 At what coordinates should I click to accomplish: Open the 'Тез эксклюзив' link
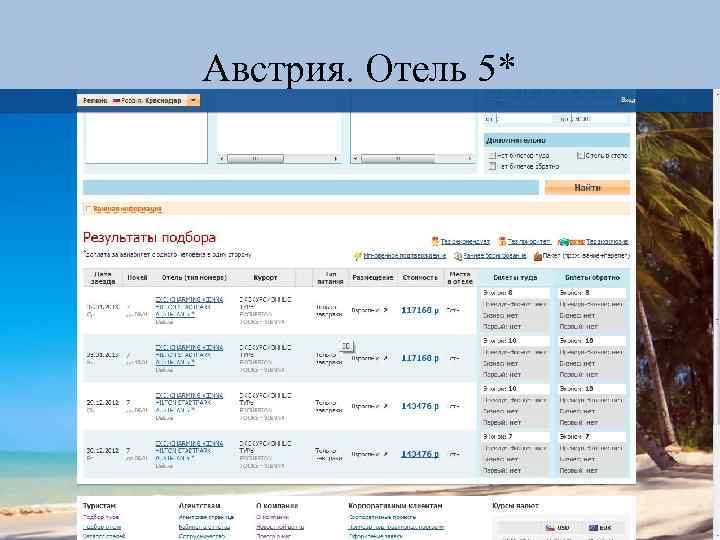[x=607, y=242]
